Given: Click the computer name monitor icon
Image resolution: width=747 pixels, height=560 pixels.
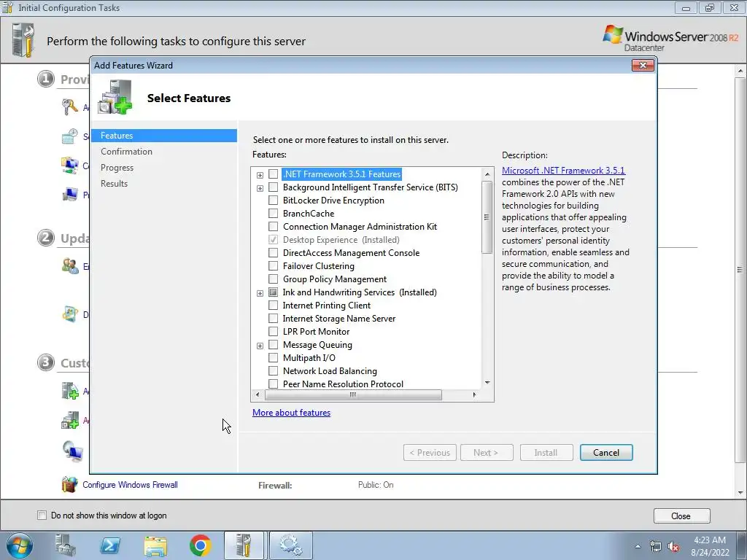Looking at the screenshot, I should pos(70,194).
